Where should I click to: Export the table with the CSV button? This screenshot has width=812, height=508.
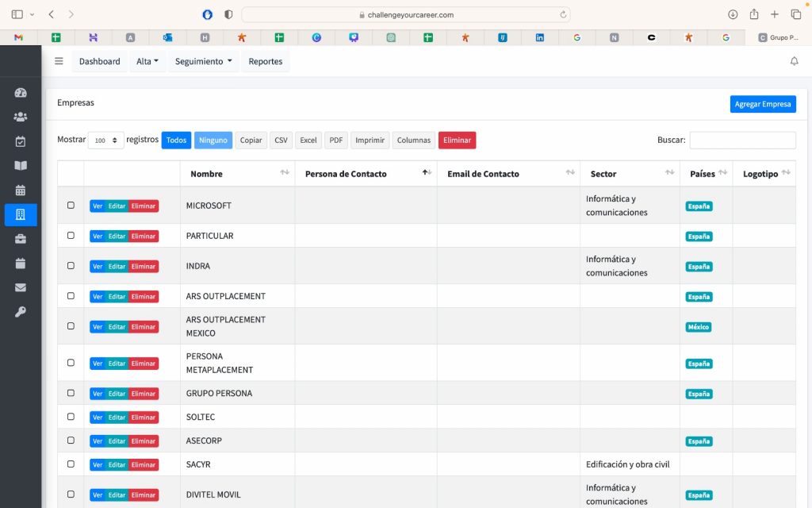282,140
